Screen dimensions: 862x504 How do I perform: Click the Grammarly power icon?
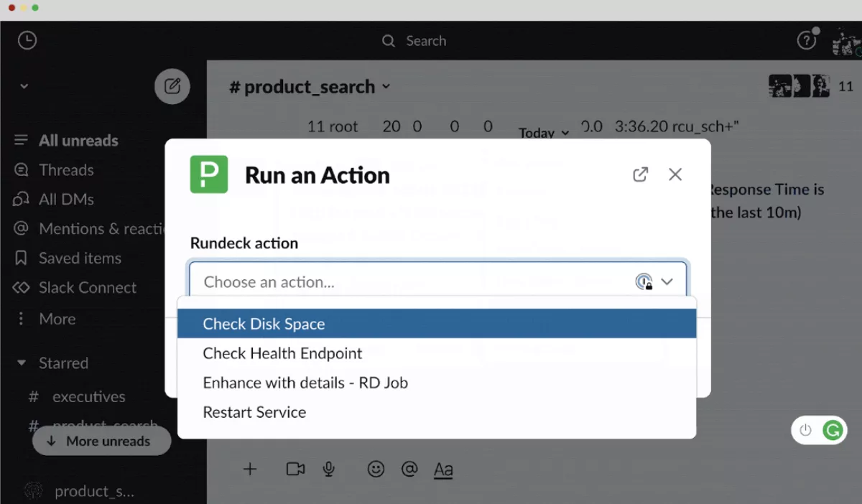coord(805,430)
